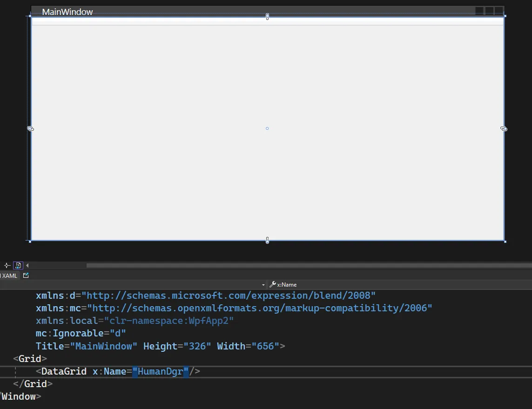Click the pop out XAML pane icon
532x409 pixels.
tap(26, 275)
